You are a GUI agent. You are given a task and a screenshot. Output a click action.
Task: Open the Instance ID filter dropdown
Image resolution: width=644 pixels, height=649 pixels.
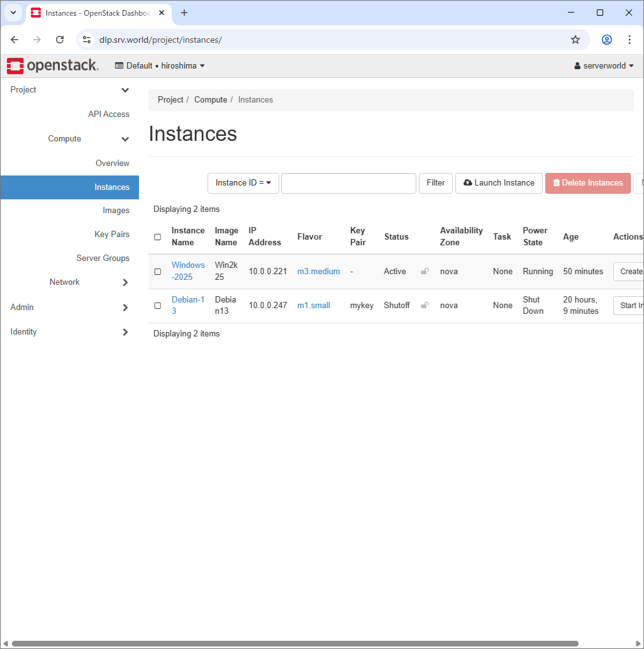243,183
